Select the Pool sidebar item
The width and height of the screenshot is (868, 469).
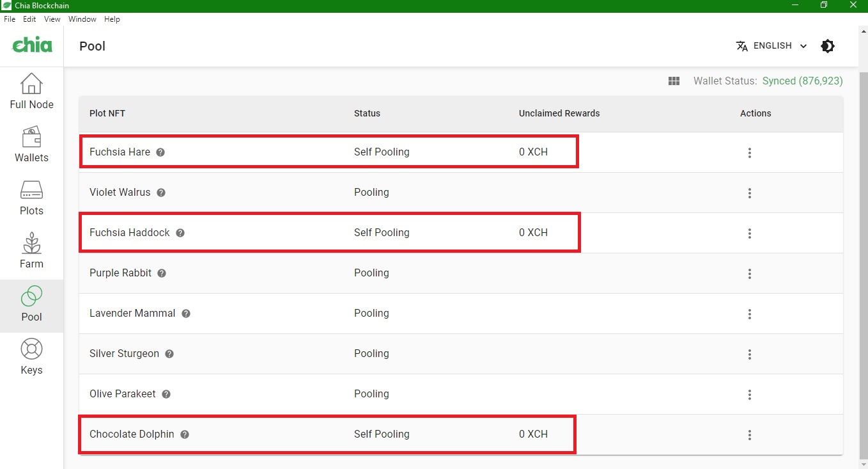pyautogui.click(x=31, y=305)
